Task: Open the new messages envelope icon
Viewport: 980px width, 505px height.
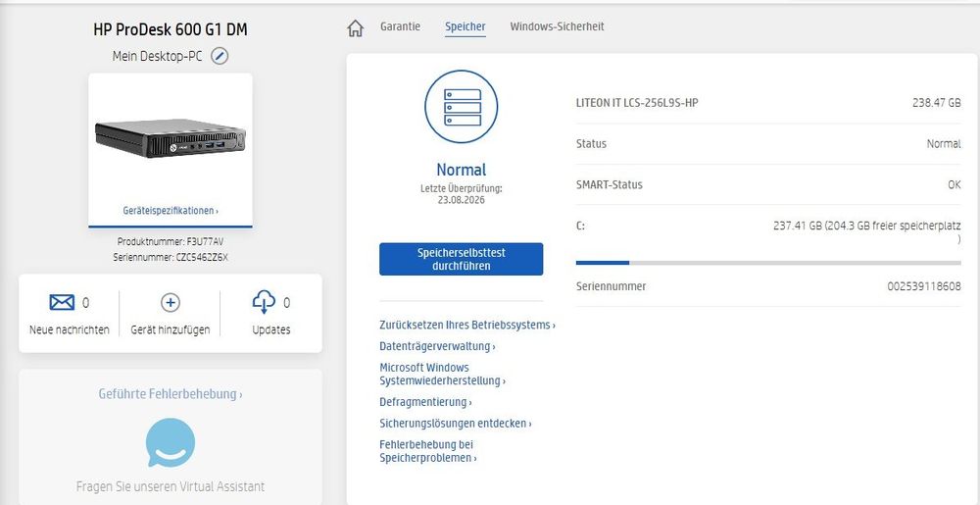Action: 61,302
